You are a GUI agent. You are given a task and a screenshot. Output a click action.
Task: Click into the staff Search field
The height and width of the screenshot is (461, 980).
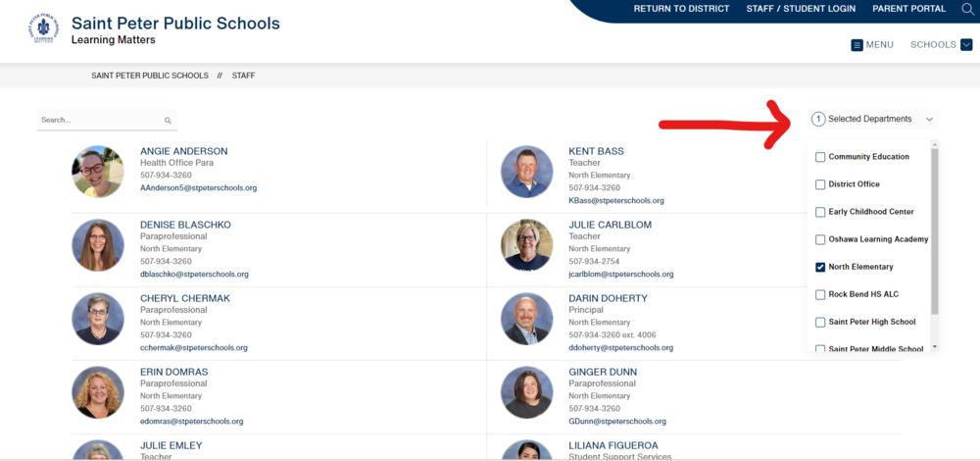pyautogui.click(x=107, y=120)
